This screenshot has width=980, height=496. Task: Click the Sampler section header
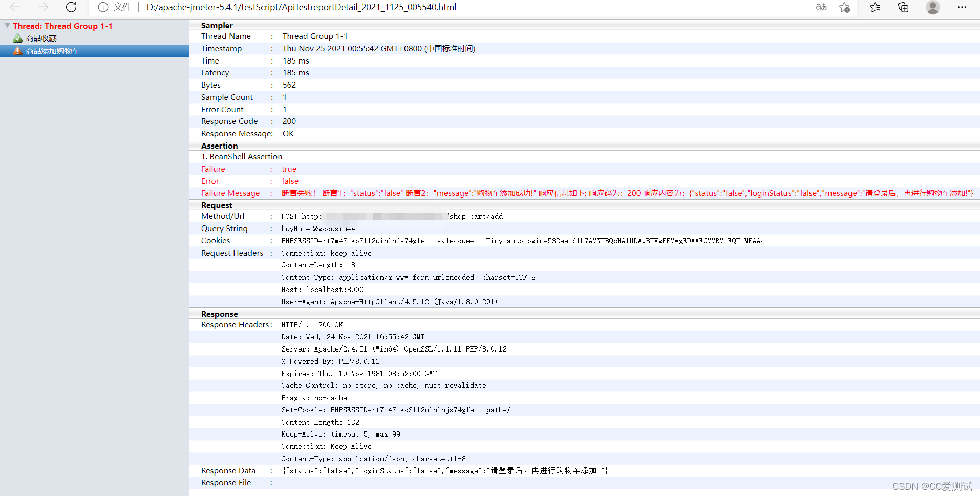(217, 25)
